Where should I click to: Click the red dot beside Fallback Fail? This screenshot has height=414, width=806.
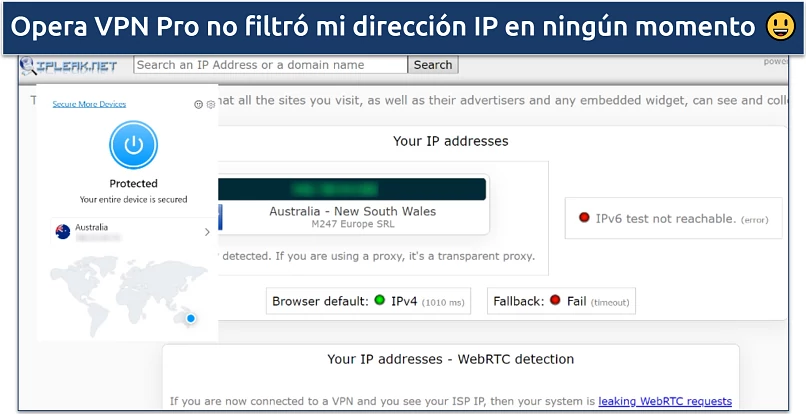(555, 300)
